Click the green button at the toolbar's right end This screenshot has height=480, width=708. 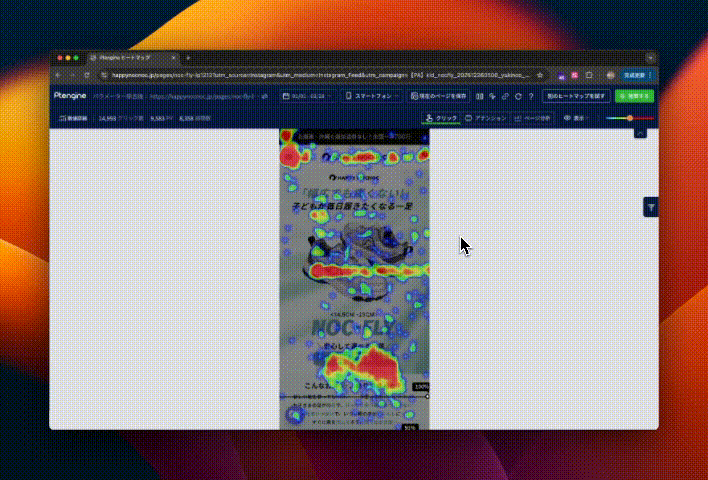[x=634, y=96]
